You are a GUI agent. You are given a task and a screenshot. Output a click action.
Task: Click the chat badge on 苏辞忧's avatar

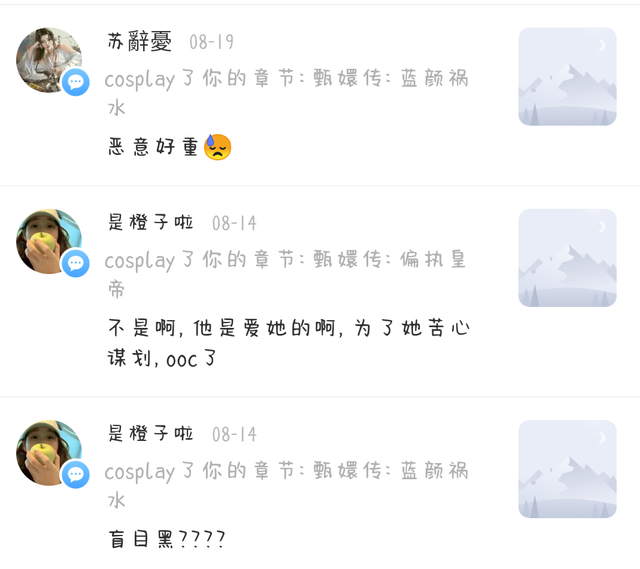click(76, 82)
